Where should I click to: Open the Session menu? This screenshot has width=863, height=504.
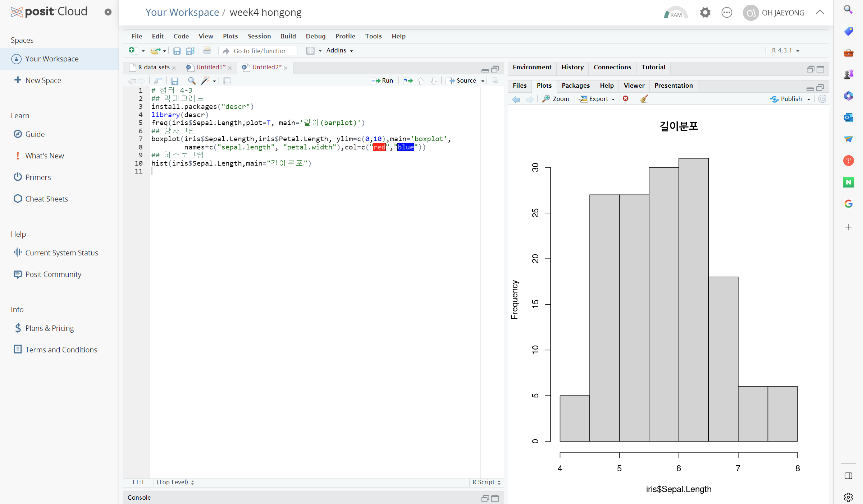click(x=259, y=36)
